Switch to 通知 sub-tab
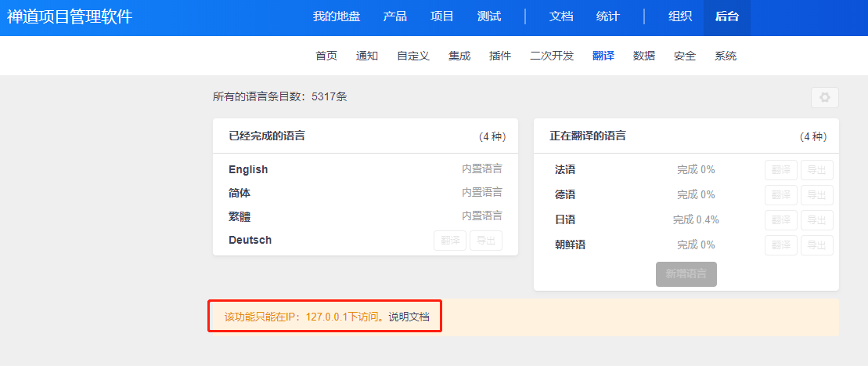Image resolution: width=868 pixels, height=366 pixels. click(x=367, y=56)
